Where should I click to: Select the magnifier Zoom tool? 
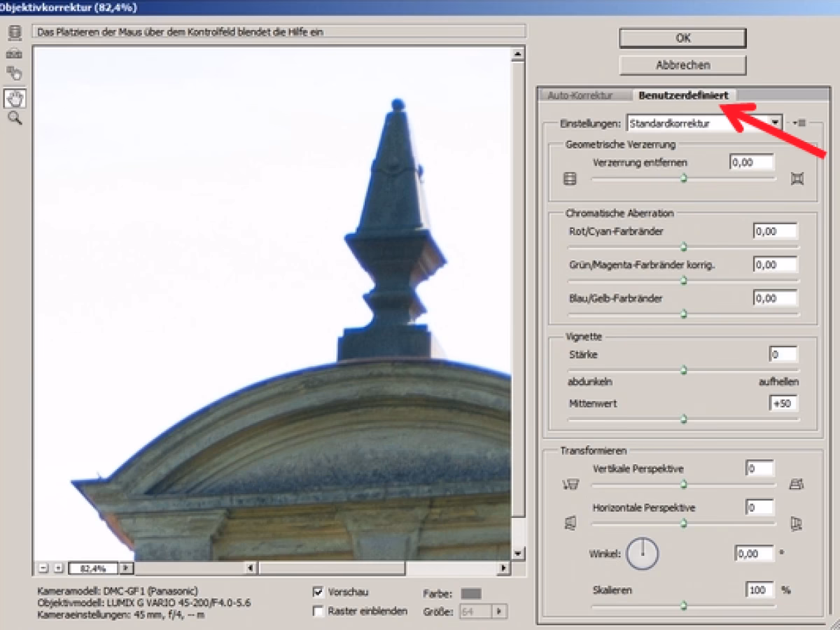[14, 118]
